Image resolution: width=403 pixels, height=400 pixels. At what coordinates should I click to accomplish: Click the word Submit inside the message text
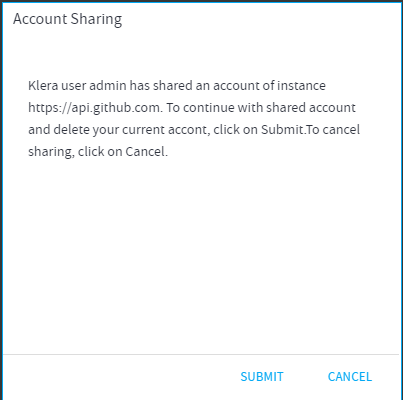(282, 130)
